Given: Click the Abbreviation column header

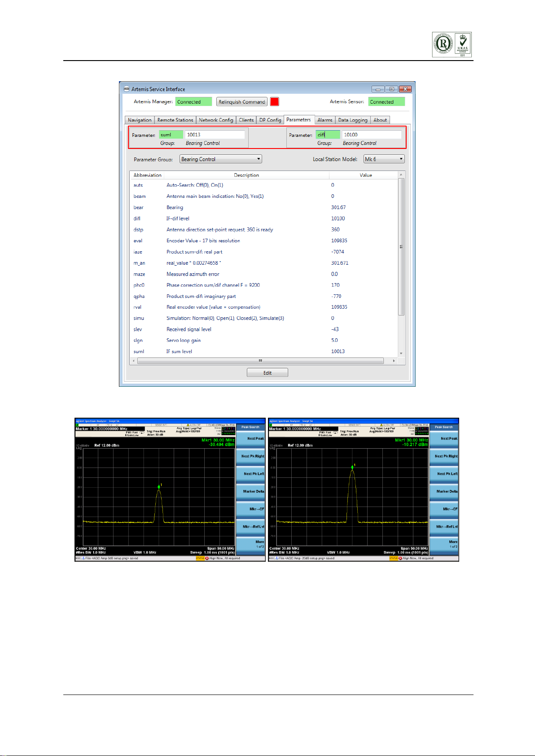Looking at the screenshot, I should [147, 175].
